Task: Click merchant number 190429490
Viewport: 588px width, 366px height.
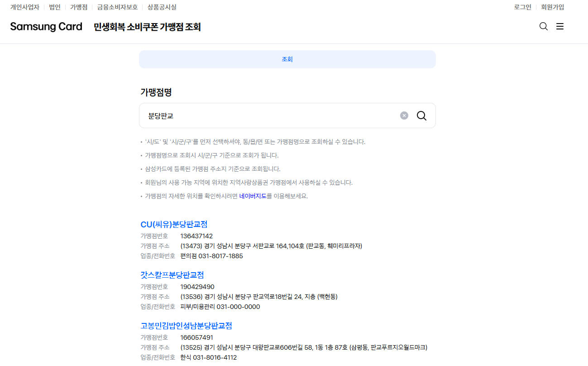Action: click(197, 287)
